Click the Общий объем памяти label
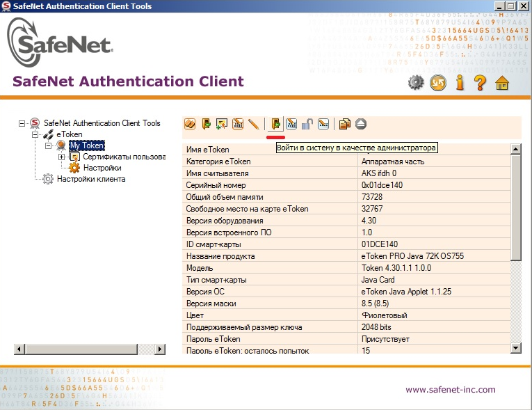Image resolution: width=532 pixels, height=410 pixels. [224, 197]
